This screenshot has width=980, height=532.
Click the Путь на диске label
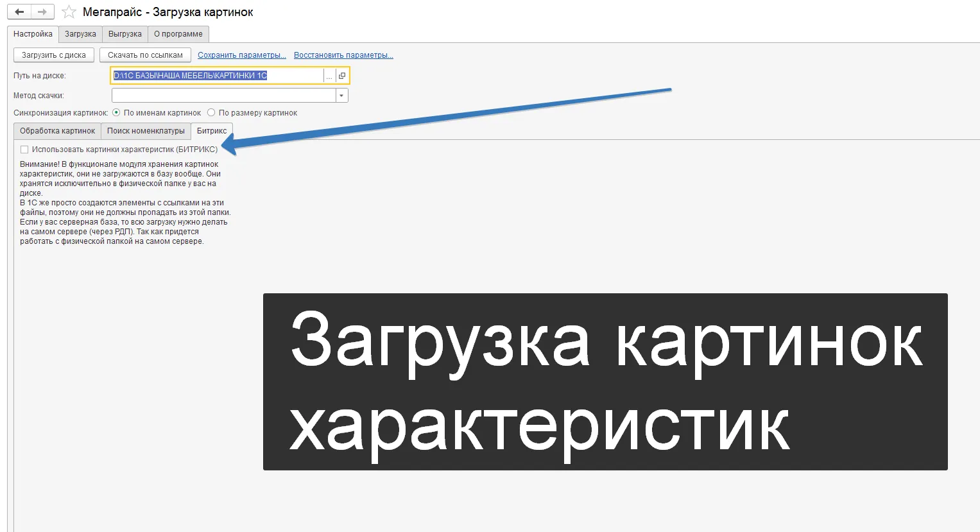40,76
